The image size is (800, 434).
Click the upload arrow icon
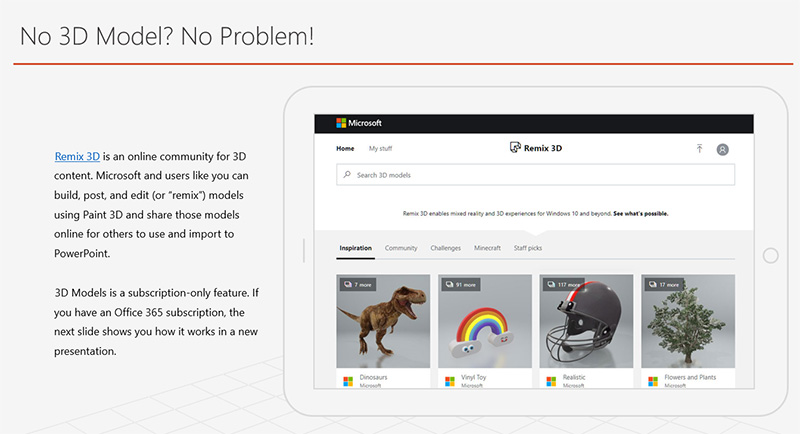pyautogui.click(x=699, y=148)
